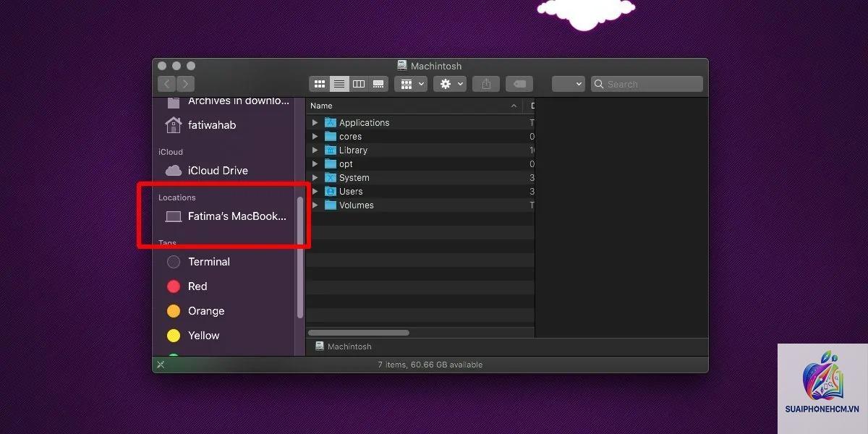The height and width of the screenshot is (434, 868).
Task: Click the Yellow tag color dot
Action: click(x=174, y=336)
